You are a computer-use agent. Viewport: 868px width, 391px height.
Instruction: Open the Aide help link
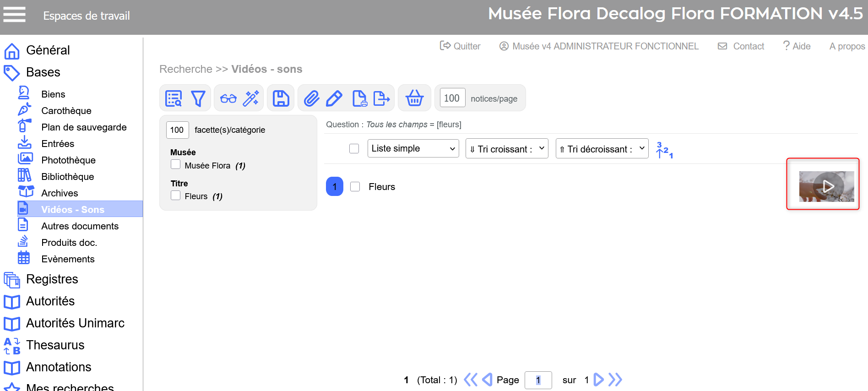797,46
